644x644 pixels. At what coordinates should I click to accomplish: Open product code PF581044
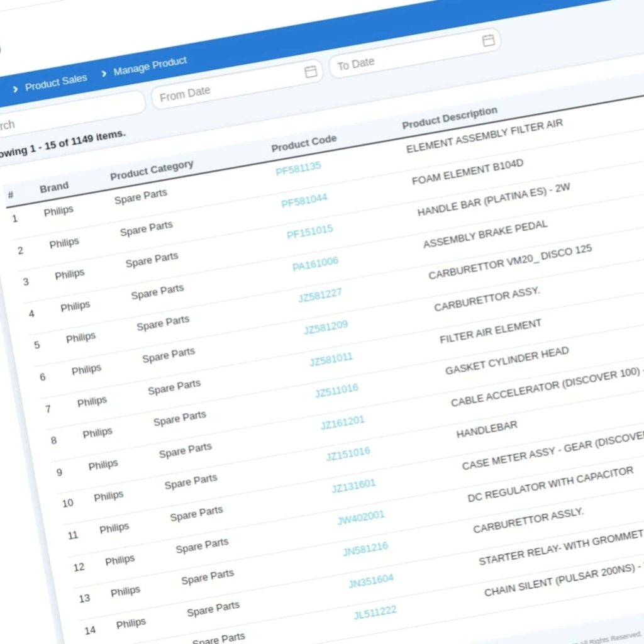click(304, 200)
